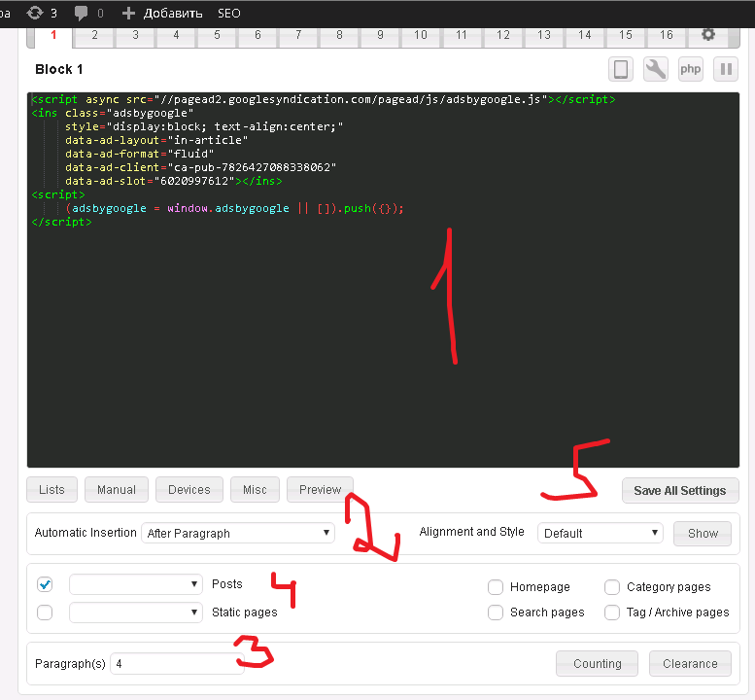Click the Show button
The height and width of the screenshot is (700, 755).
click(x=703, y=534)
